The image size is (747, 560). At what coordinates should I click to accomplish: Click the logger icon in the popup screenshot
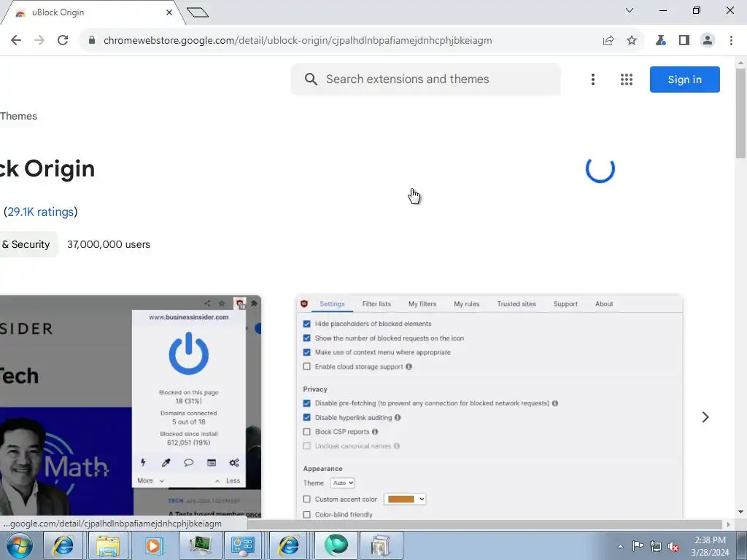pyautogui.click(x=212, y=462)
